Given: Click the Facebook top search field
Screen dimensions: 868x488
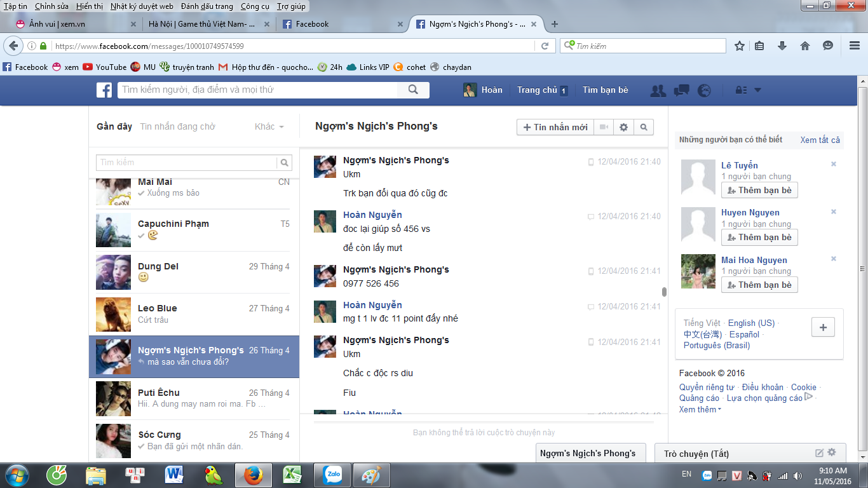Looking at the screenshot, I should [x=257, y=90].
